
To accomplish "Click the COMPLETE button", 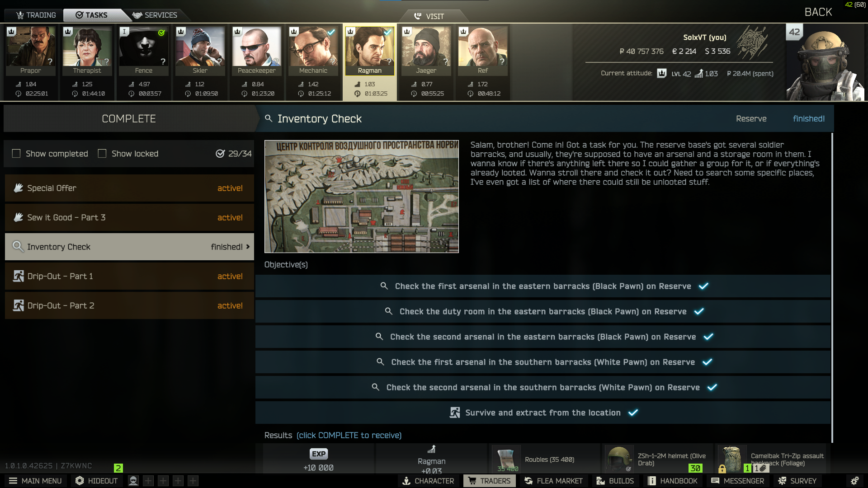I will [129, 119].
